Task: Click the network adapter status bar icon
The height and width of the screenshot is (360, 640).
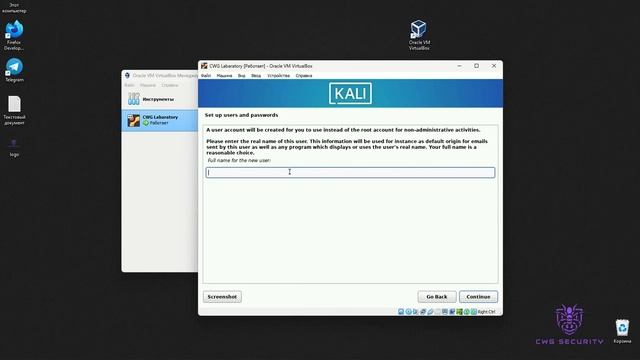Action: tap(423, 311)
